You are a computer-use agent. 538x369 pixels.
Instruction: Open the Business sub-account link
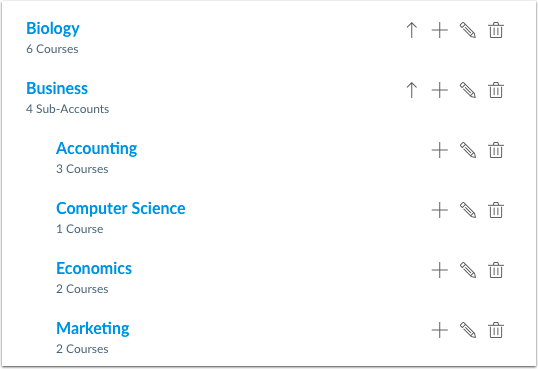57,89
